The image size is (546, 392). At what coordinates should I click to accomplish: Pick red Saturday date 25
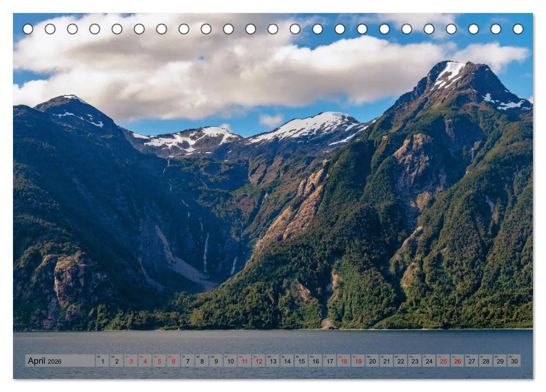[443, 360]
